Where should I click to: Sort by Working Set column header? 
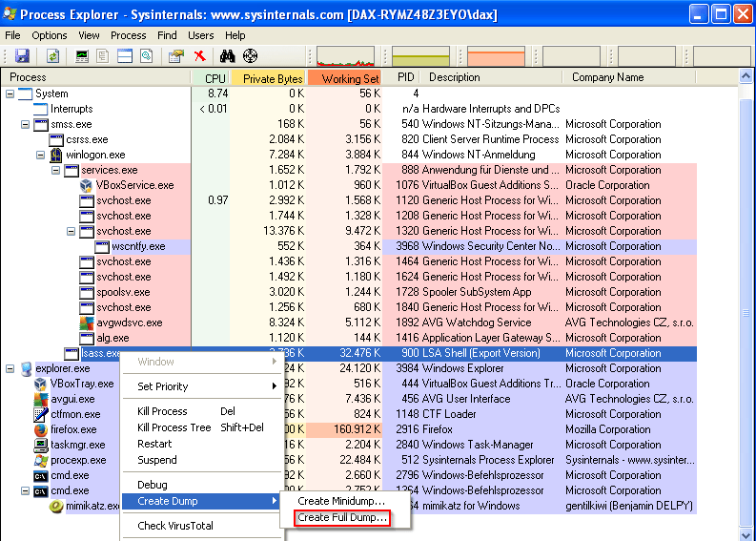[345, 77]
